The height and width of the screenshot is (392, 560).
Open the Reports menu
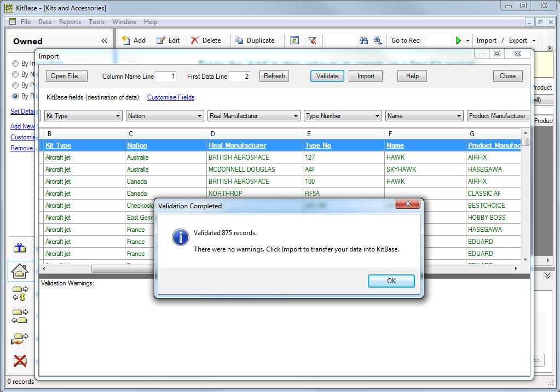(70, 22)
